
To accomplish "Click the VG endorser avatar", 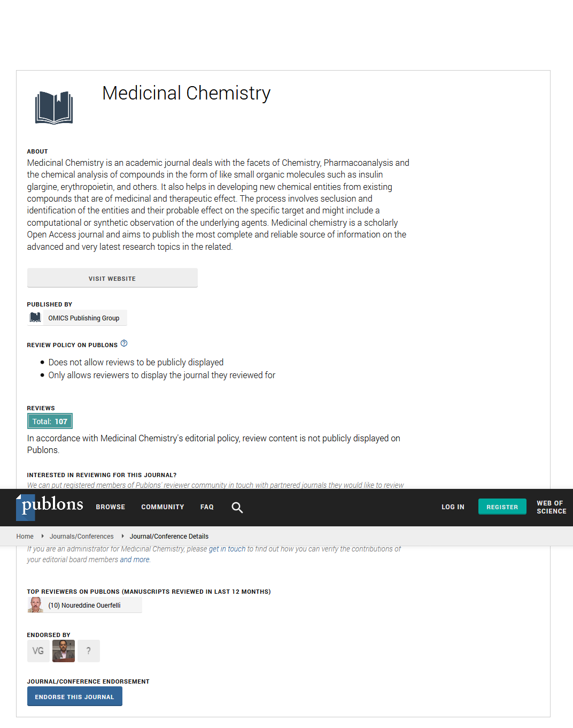I will coord(38,651).
